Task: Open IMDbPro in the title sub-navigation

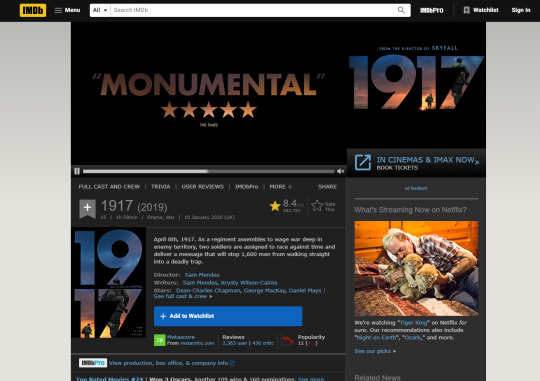Action: pyautogui.click(x=247, y=187)
